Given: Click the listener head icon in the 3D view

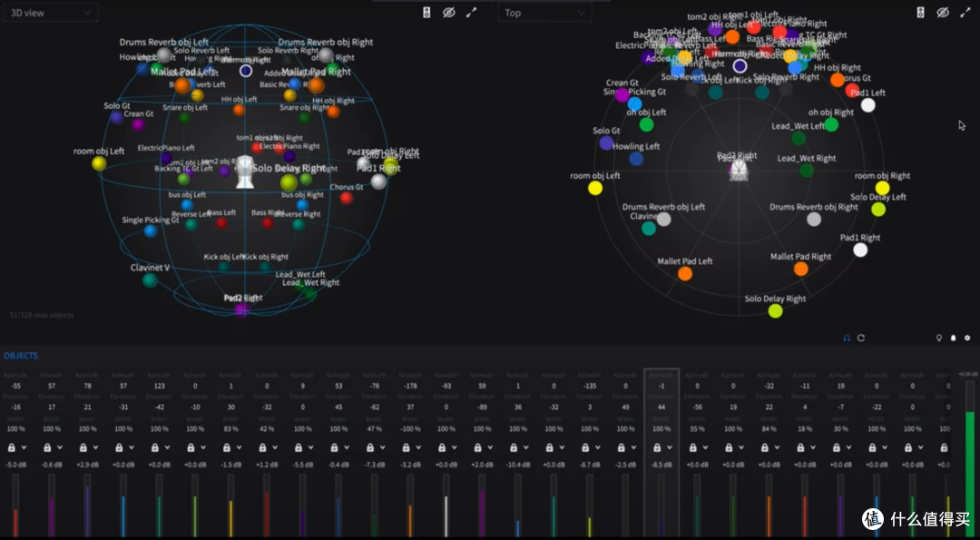Looking at the screenshot, I should click(244, 172).
